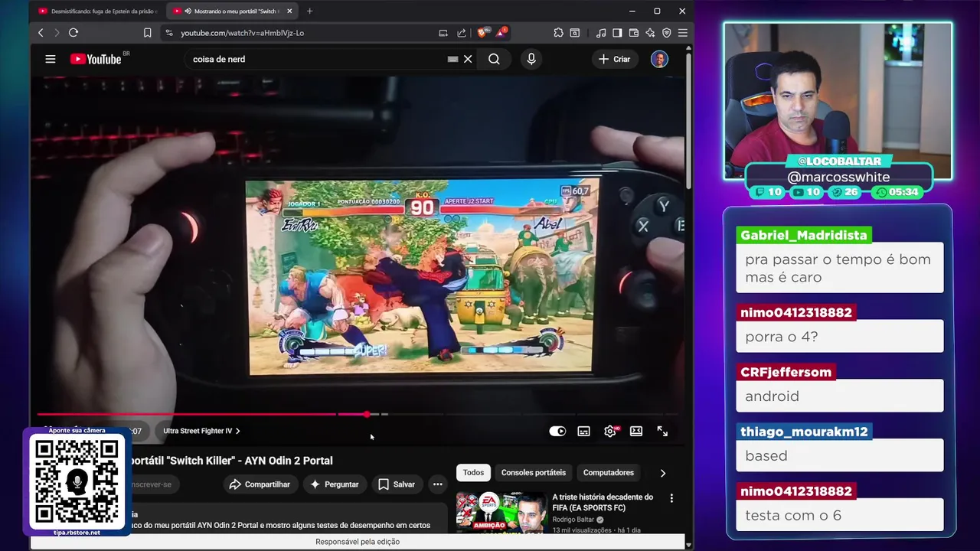Seek video on the red progress bar
Viewport: 980px width, 551px height.
coord(358,414)
